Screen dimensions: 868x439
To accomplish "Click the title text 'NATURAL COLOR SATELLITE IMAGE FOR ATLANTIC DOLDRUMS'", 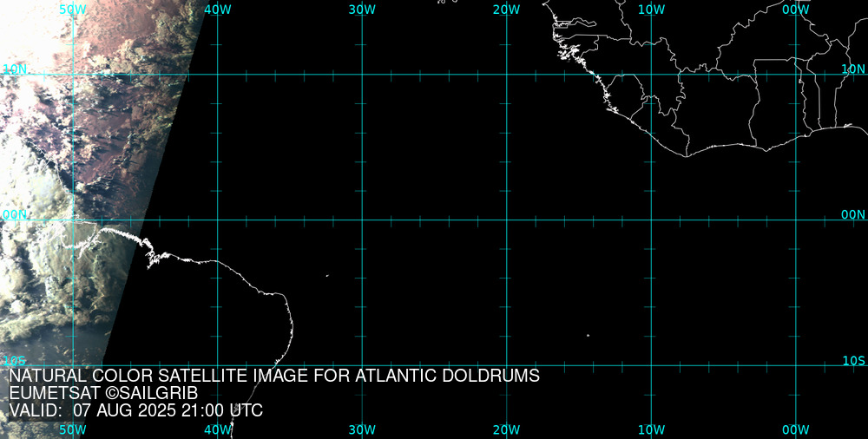I will pos(274,376).
